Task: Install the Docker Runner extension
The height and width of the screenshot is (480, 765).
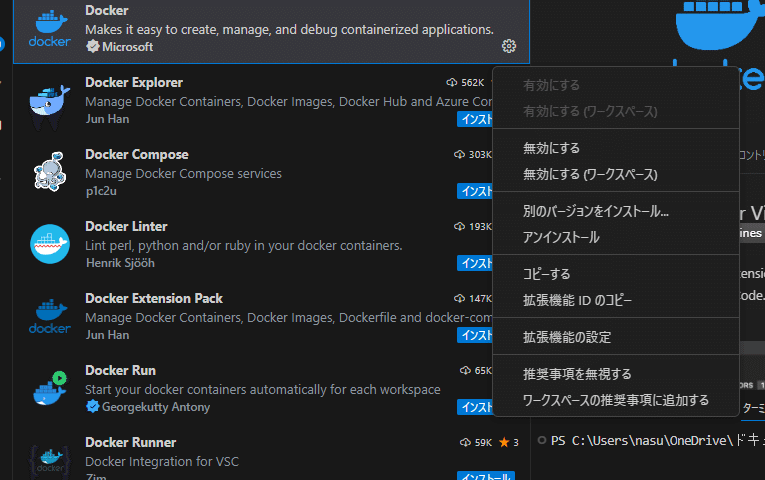Action: click(486, 476)
